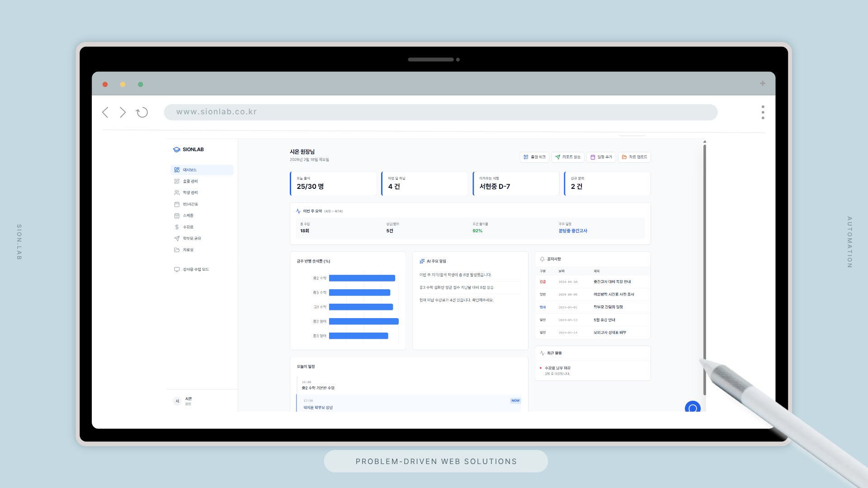The image size is (868, 488).
Task: Click the 자료 업로드 button
Action: 634,157
